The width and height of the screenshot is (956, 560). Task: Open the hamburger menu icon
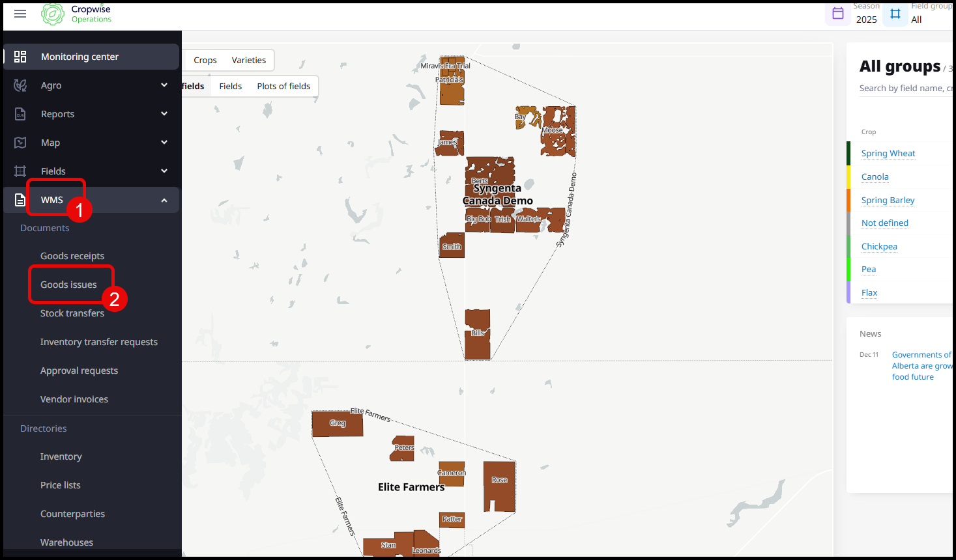[20, 14]
